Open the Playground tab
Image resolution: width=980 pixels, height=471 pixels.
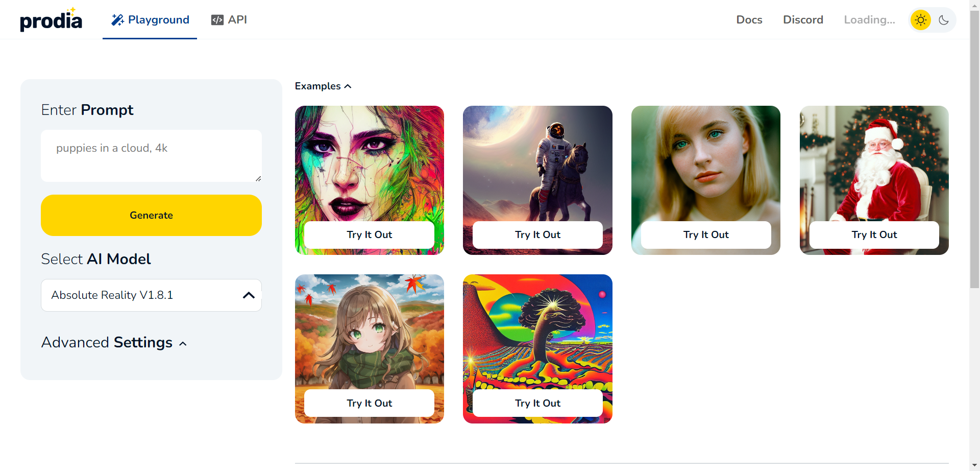click(150, 20)
